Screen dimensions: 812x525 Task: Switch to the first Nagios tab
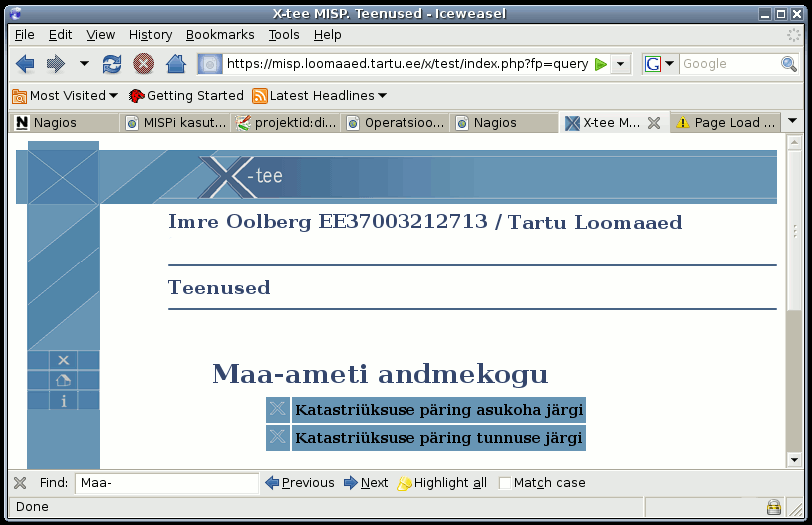point(64,123)
